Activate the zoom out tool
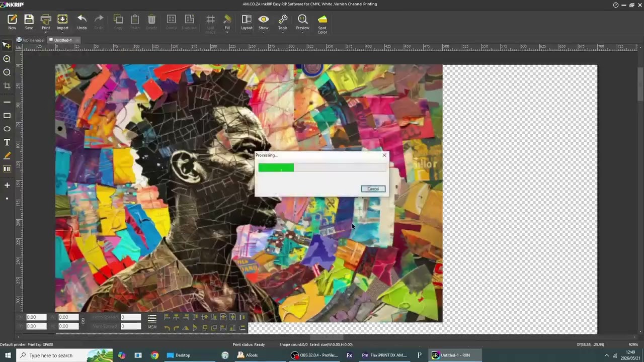The height and width of the screenshot is (362, 644). (7, 72)
